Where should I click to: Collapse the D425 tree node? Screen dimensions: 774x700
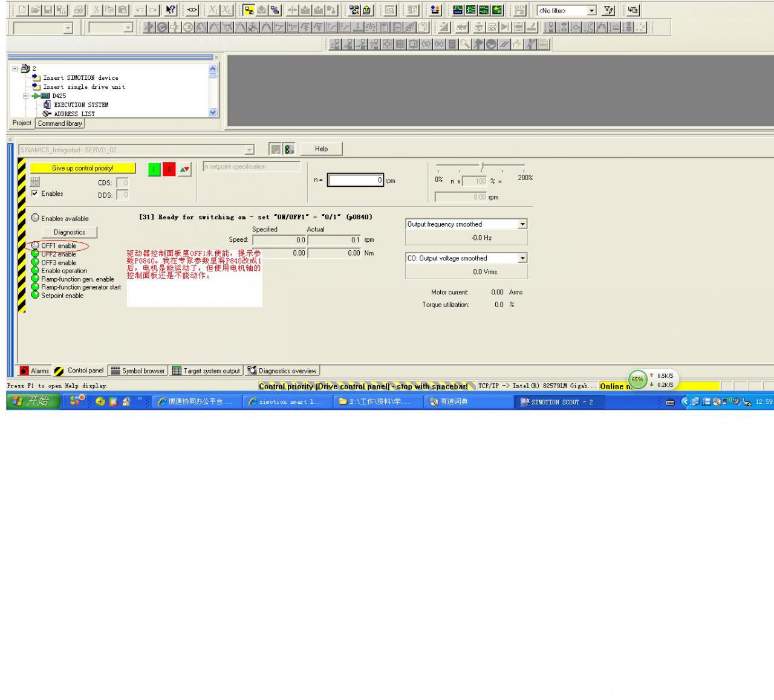[26, 96]
